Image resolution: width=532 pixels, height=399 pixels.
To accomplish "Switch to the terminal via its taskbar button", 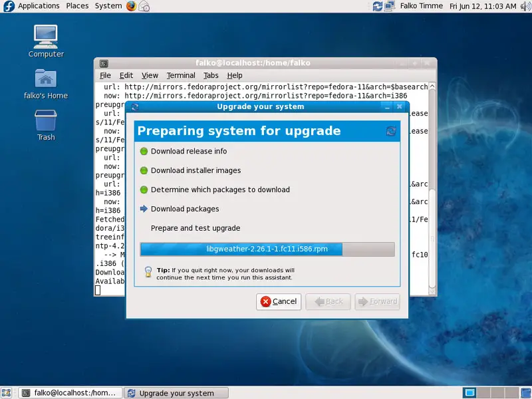I will pos(70,393).
